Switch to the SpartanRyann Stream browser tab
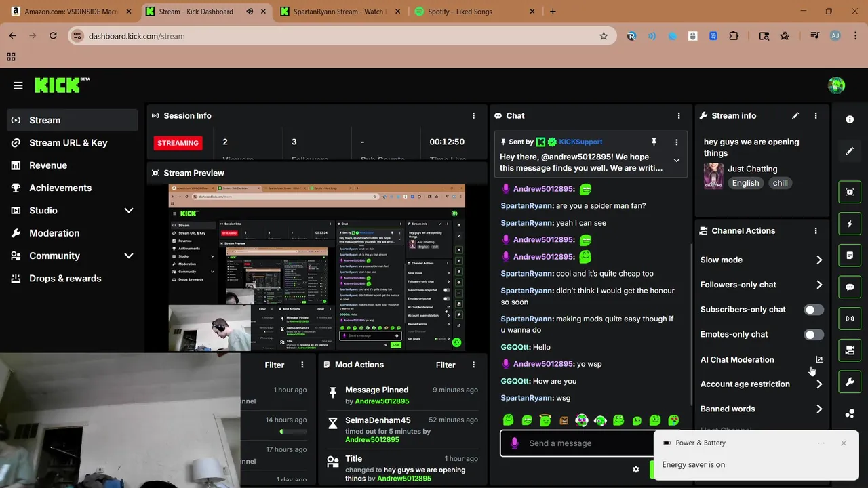Image resolution: width=868 pixels, height=488 pixels. [339, 12]
